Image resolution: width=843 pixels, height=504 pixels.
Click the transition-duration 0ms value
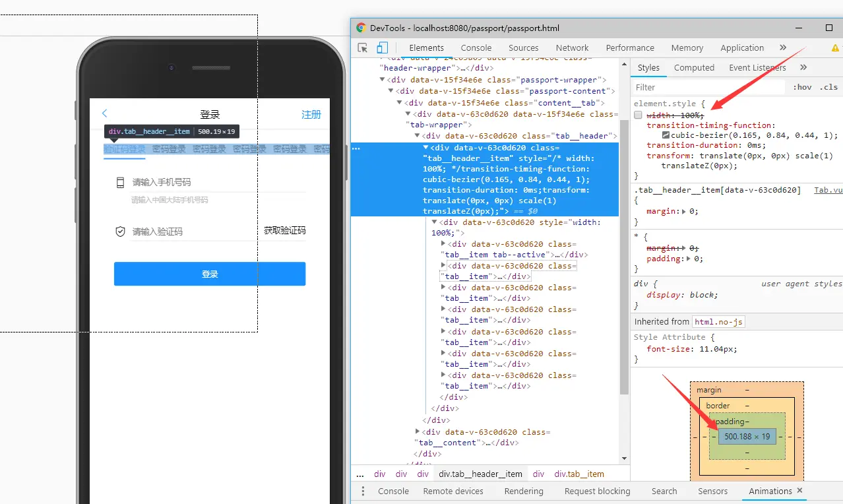(x=755, y=145)
